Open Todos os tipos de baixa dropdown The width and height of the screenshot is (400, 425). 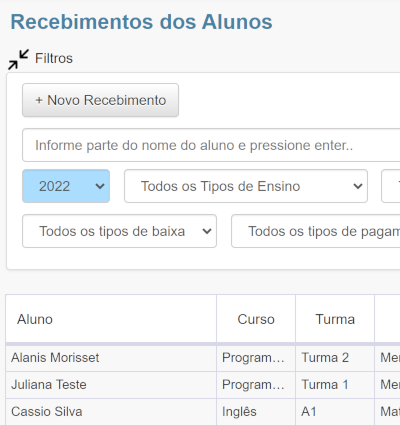pos(119,231)
